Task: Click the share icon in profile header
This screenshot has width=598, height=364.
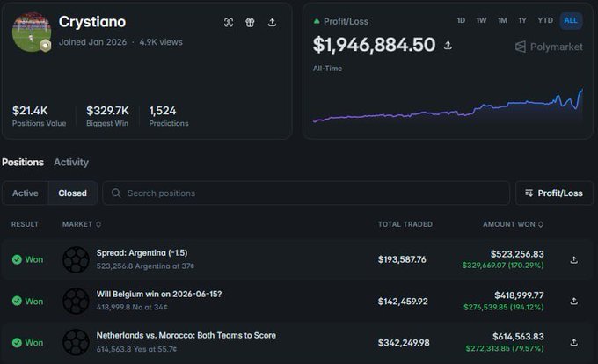Action: tap(272, 23)
